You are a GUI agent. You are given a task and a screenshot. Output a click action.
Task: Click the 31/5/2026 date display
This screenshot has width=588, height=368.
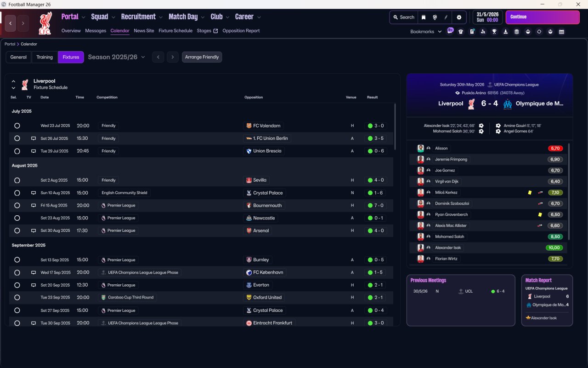[487, 17]
